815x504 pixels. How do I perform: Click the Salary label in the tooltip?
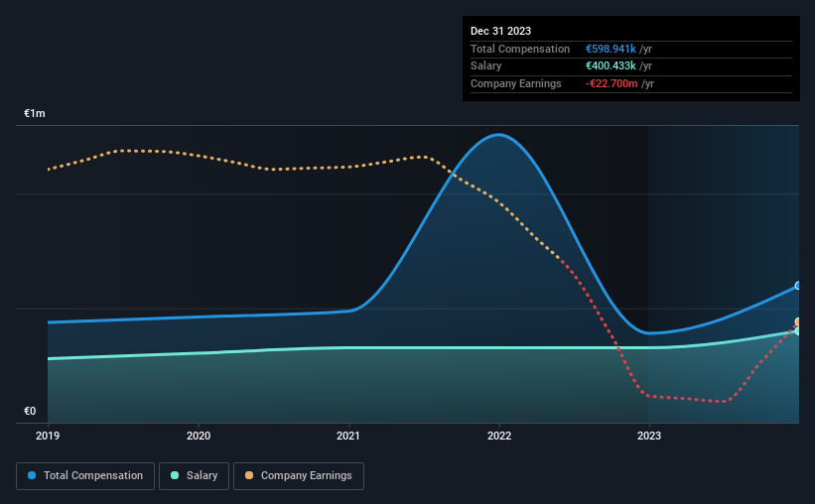click(486, 66)
